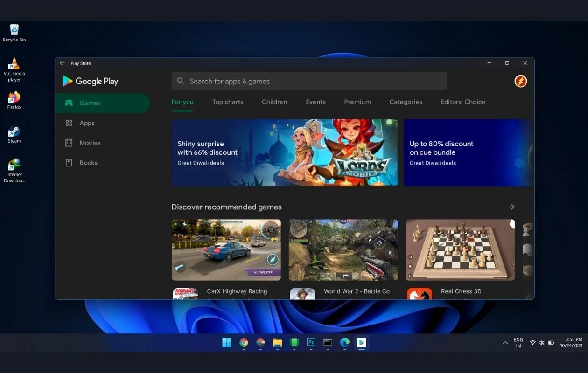This screenshot has width=588, height=373.
Task: Click the magnifier icon in the search bar
Action: pyautogui.click(x=181, y=81)
